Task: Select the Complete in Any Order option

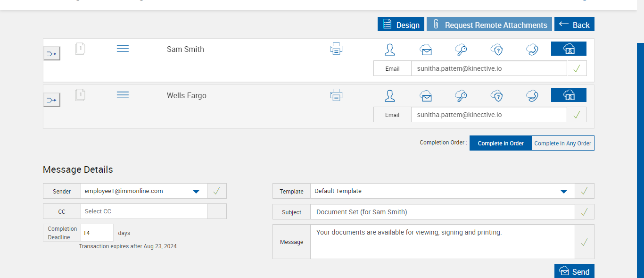Action: [562, 143]
